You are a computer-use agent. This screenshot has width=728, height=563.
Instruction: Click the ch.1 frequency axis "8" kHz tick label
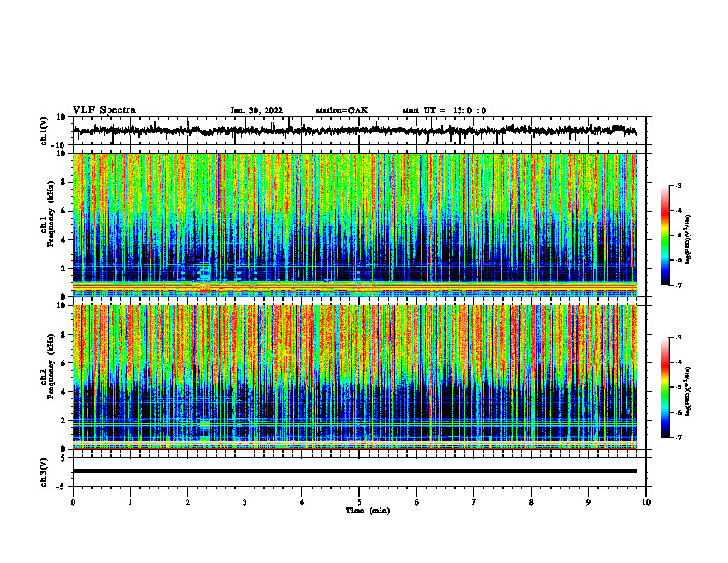pyautogui.click(x=63, y=182)
